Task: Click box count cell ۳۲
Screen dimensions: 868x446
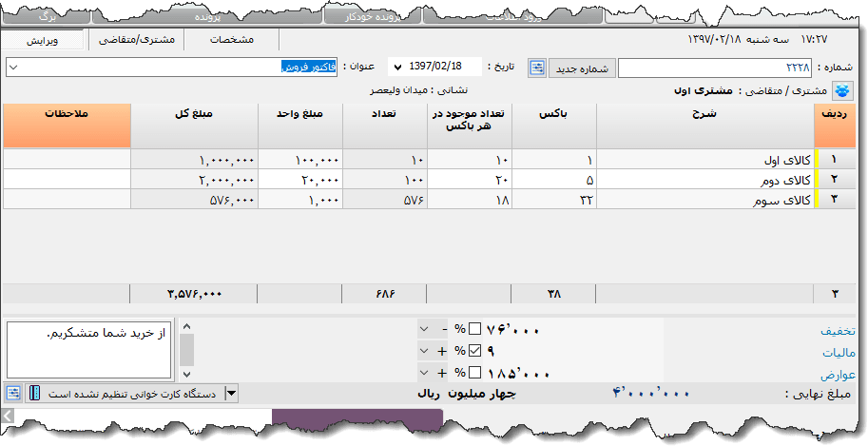Action: 554,200
